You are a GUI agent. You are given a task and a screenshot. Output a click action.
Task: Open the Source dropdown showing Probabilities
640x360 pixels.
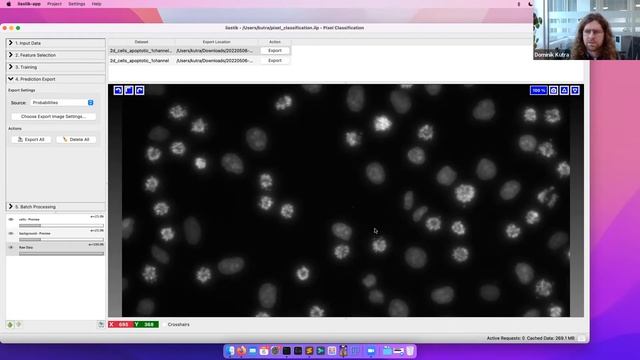coord(62,102)
